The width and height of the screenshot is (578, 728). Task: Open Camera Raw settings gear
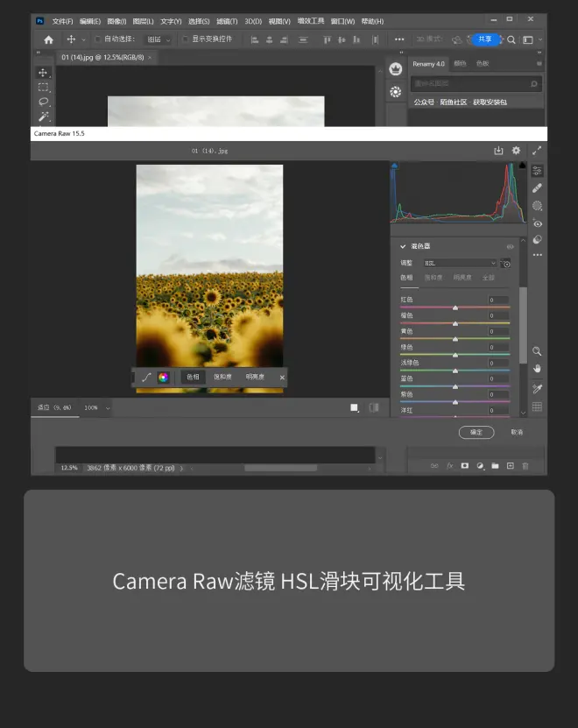click(x=516, y=151)
